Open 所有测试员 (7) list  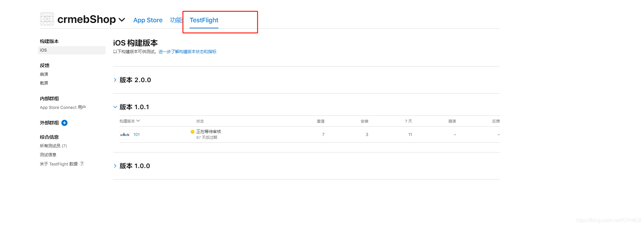point(53,146)
